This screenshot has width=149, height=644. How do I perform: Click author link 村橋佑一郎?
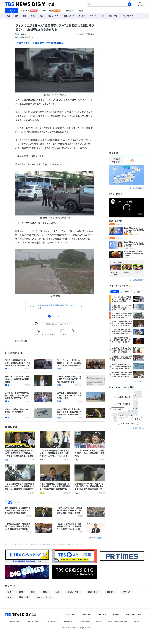[x=29, y=37]
